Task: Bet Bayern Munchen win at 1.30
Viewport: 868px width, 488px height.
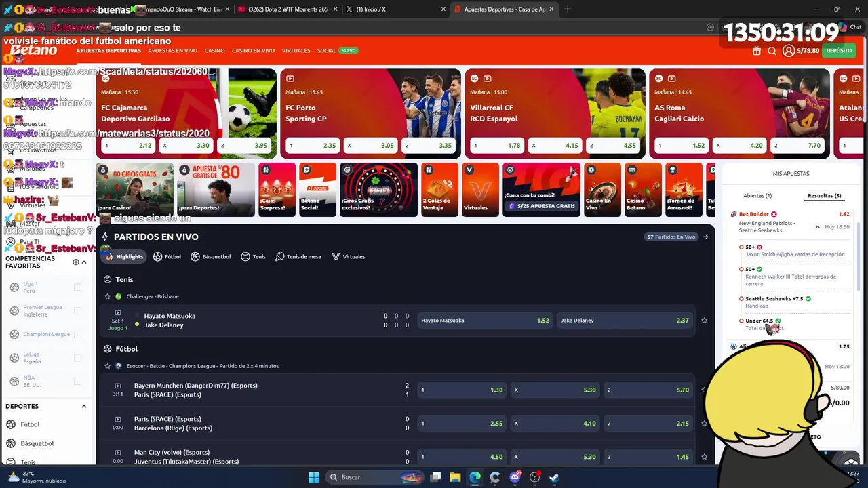Action: click(462, 390)
